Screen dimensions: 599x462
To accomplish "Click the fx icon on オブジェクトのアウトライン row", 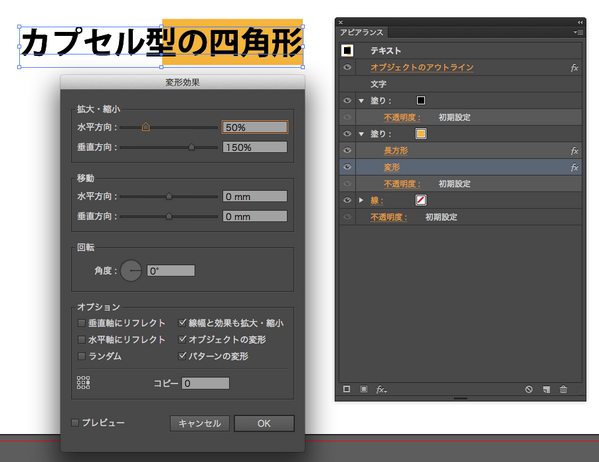I will [574, 68].
